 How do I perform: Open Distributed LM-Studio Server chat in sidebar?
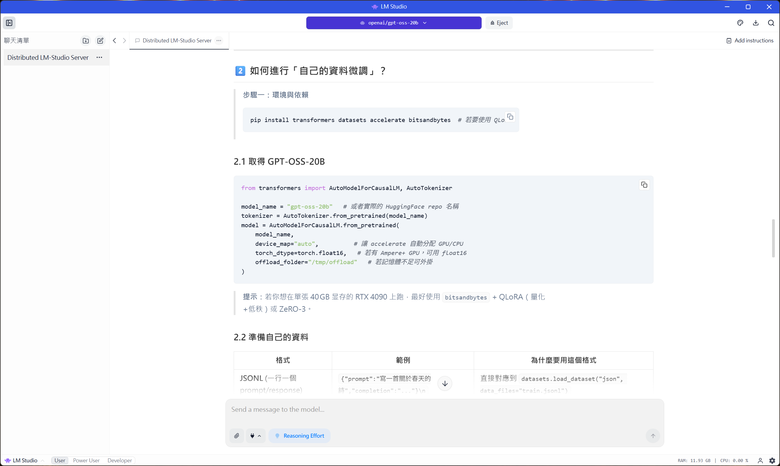pos(48,58)
